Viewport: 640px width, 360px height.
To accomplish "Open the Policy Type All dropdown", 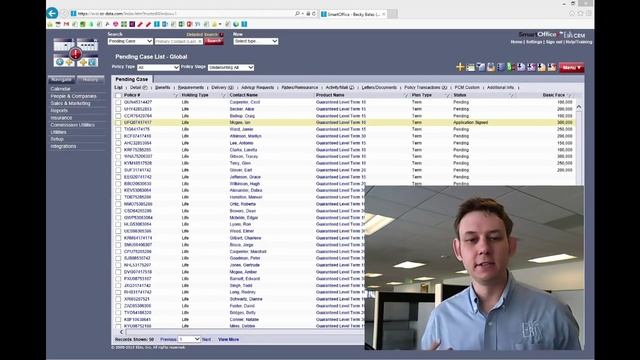I will 158,67.
